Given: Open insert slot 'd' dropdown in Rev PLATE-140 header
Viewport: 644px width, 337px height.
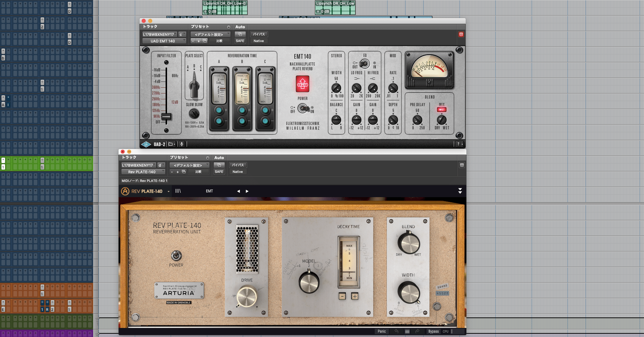Looking at the screenshot, I should (161, 165).
